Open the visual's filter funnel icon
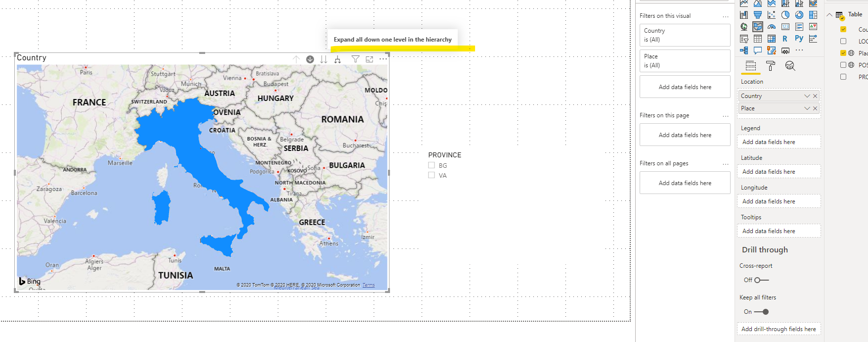 355,59
